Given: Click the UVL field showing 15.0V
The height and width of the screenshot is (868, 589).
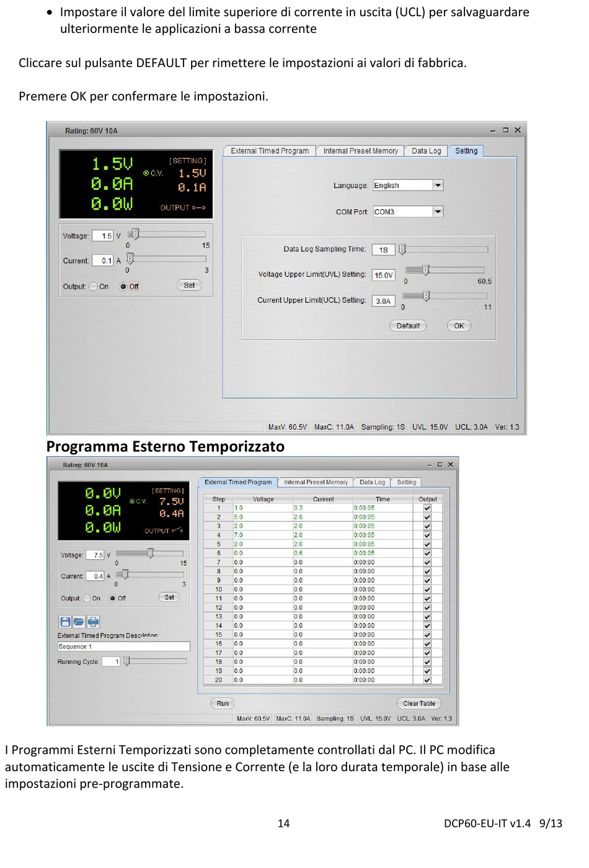Looking at the screenshot, I should [x=383, y=275].
